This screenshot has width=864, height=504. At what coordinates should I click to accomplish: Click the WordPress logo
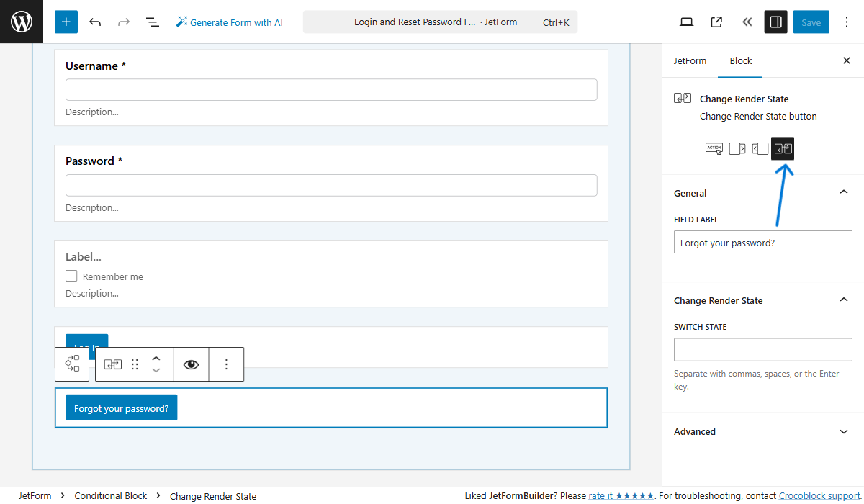point(21,22)
